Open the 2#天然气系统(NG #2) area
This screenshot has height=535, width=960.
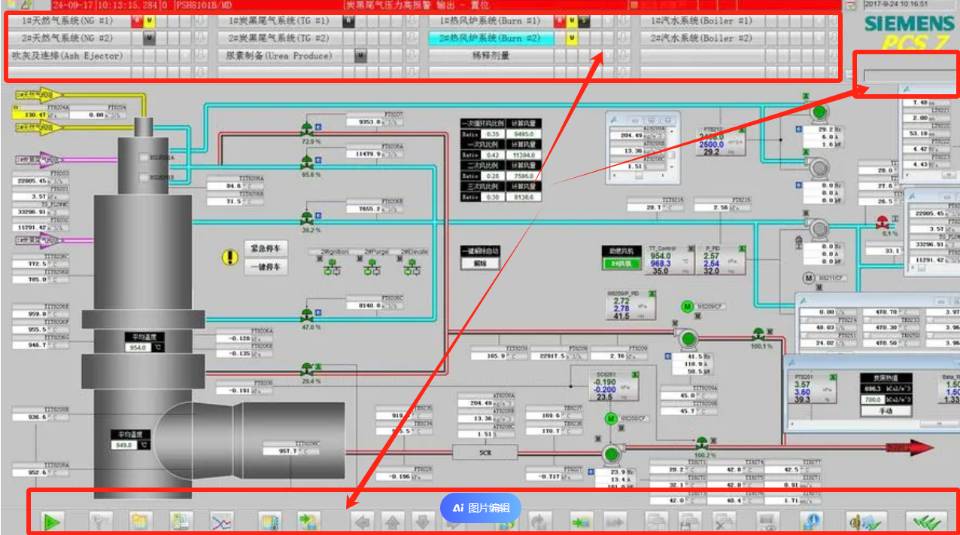[x=69, y=38]
